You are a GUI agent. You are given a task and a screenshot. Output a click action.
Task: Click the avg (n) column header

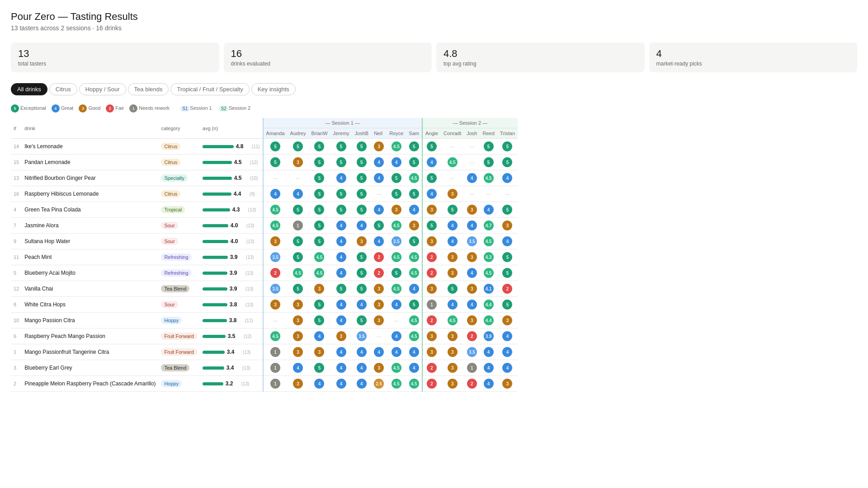pos(210,128)
